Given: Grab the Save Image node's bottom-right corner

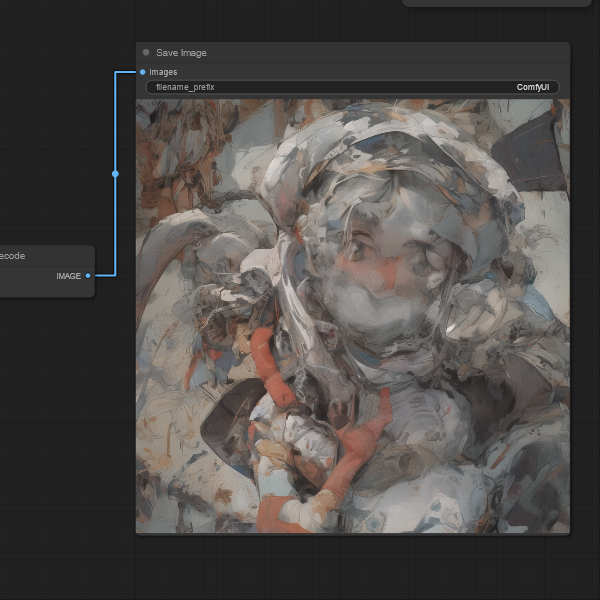Looking at the screenshot, I should [x=567, y=531].
